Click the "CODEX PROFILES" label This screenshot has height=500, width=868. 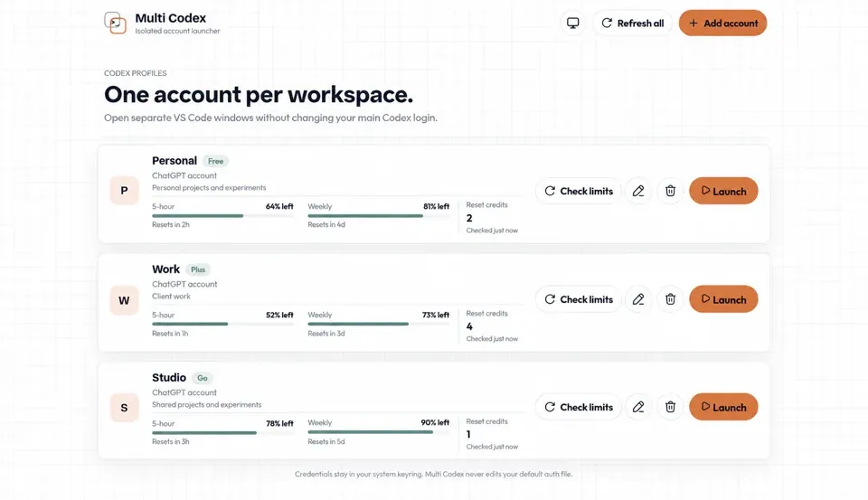(x=135, y=73)
